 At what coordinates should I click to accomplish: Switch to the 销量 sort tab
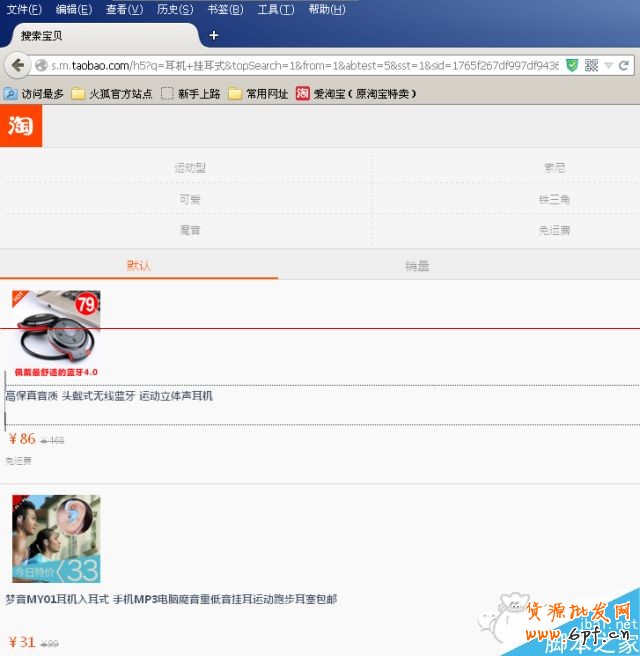(417, 266)
